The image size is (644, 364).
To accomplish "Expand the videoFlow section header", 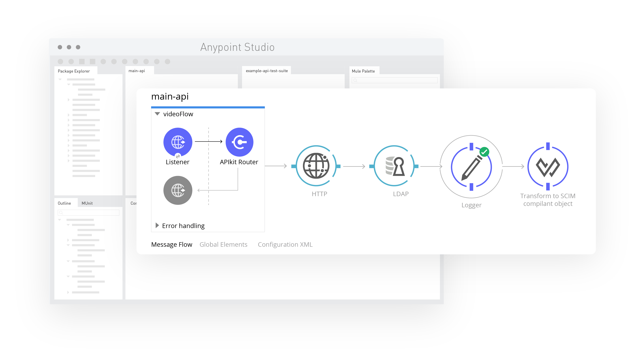I will 157,114.
